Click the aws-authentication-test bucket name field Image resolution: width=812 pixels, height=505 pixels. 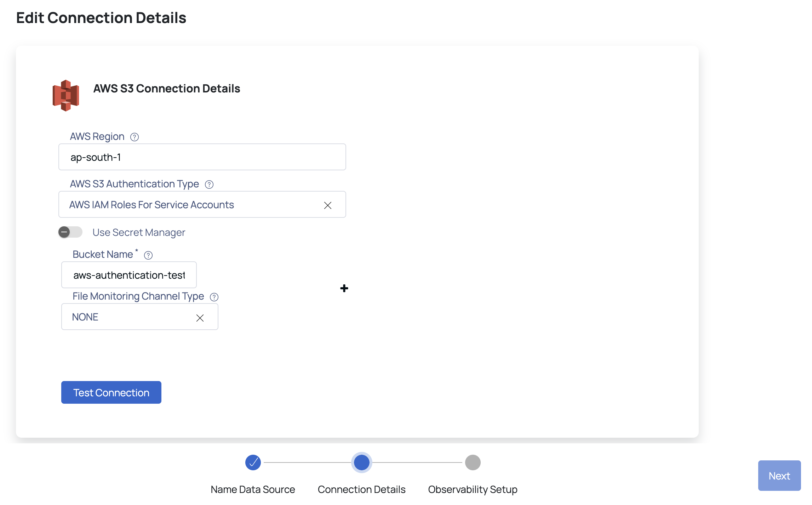click(129, 275)
